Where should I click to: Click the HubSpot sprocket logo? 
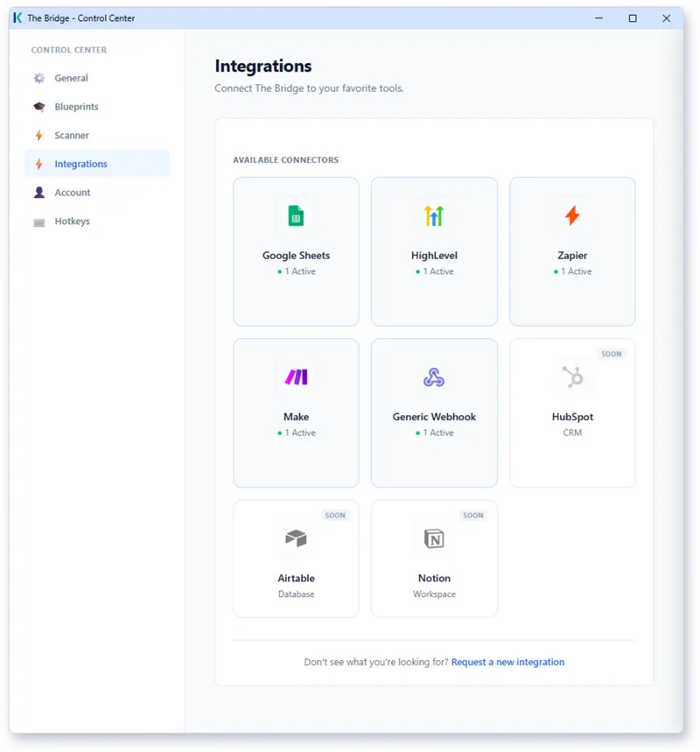coord(572,376)
